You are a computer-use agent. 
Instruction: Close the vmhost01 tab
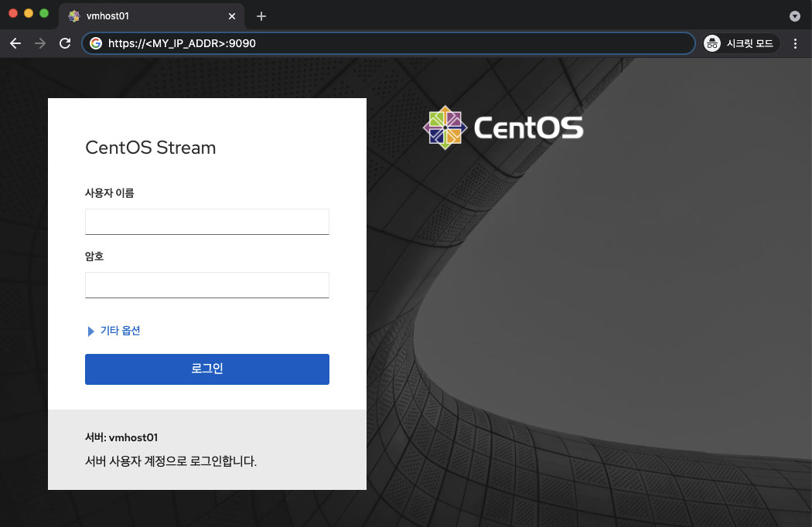point(232,15)
